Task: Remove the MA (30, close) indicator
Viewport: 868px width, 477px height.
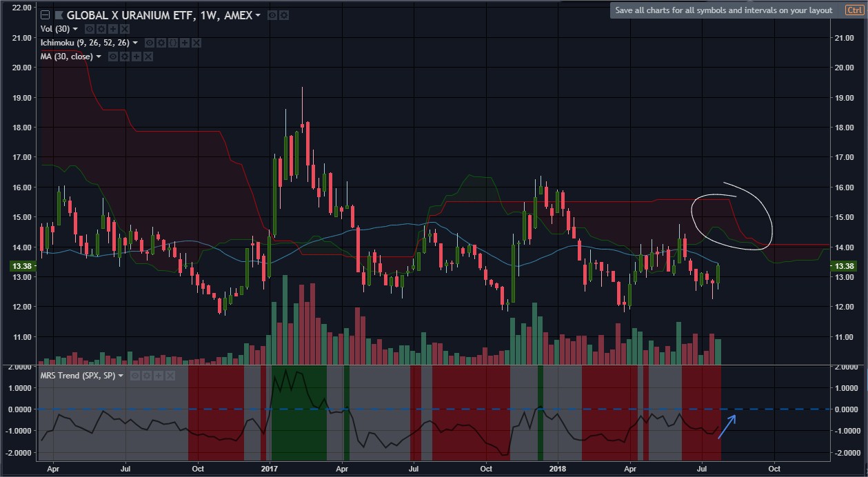Action: tap(148, 57)
